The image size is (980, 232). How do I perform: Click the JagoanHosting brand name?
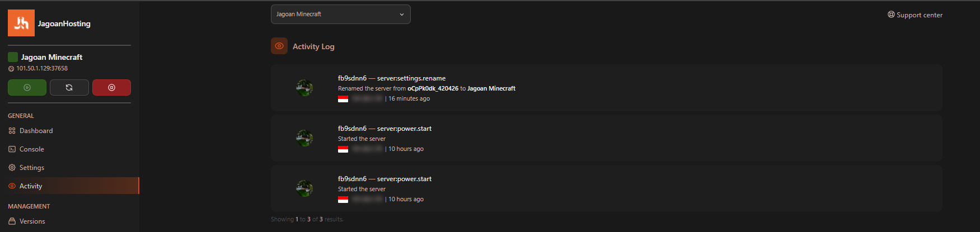click(x=64, y=23)
